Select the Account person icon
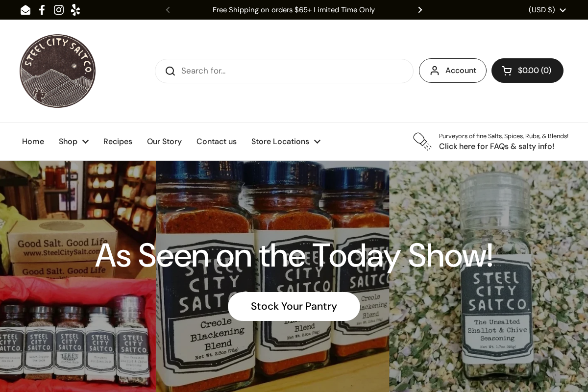The image size is (588, 392). pyautogui.click(x=435, y=71)
